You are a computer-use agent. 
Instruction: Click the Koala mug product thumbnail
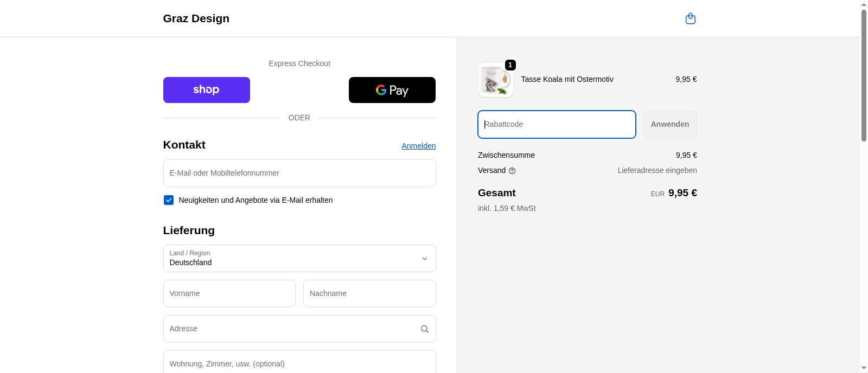[x=495, y=80]
